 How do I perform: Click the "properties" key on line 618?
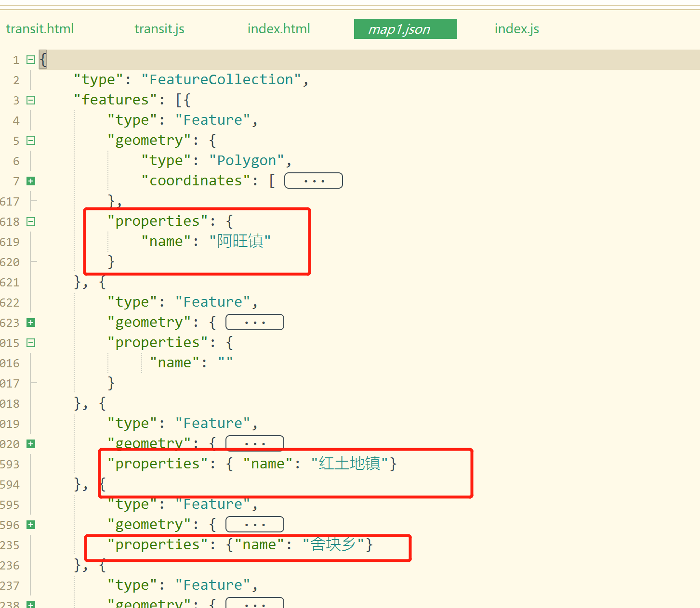[x=158, y=221]
